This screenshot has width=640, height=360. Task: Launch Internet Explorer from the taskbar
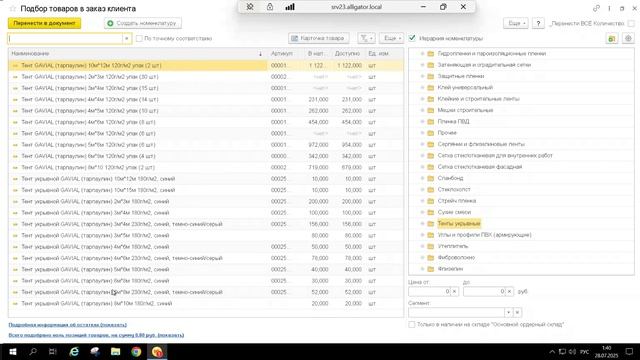coord(74,352)
